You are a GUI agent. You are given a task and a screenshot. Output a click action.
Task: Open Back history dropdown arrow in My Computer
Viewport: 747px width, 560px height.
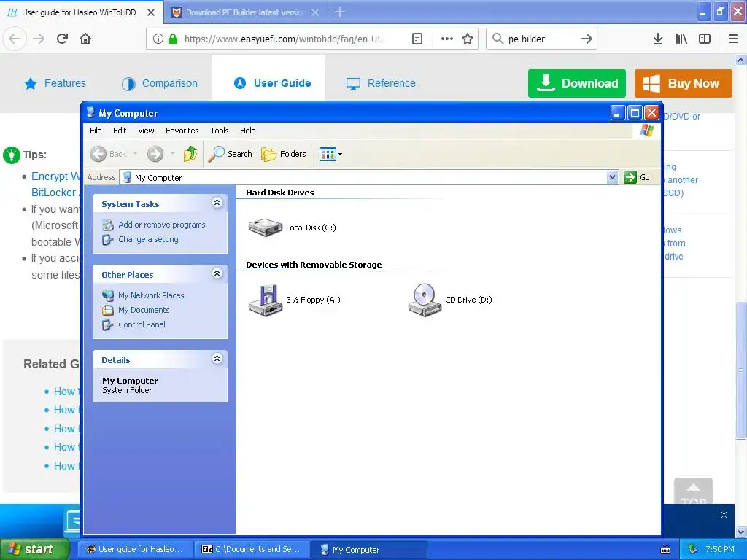(x=135, y=154)
